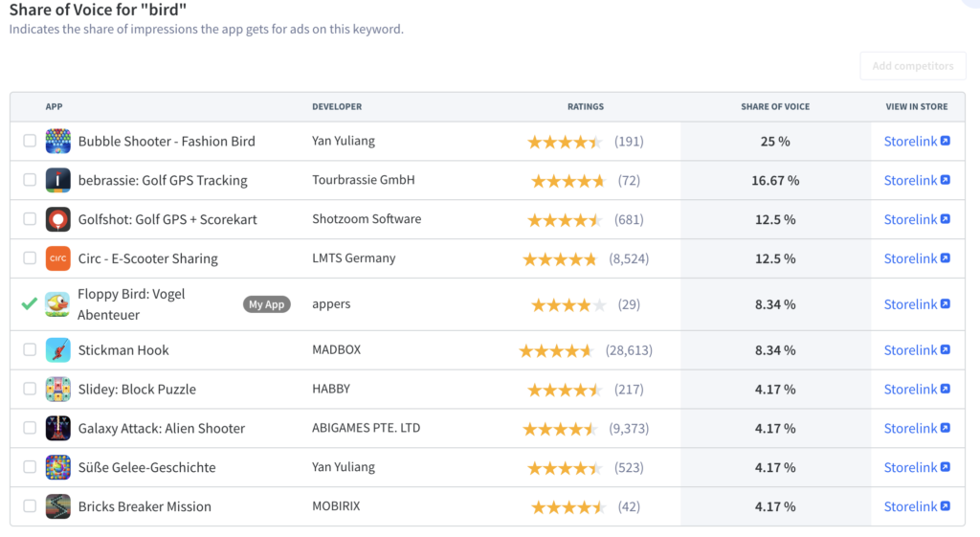Tick the Bricks Breaker Mission checkbox
The image size is (980, 537).
(30, 505)
